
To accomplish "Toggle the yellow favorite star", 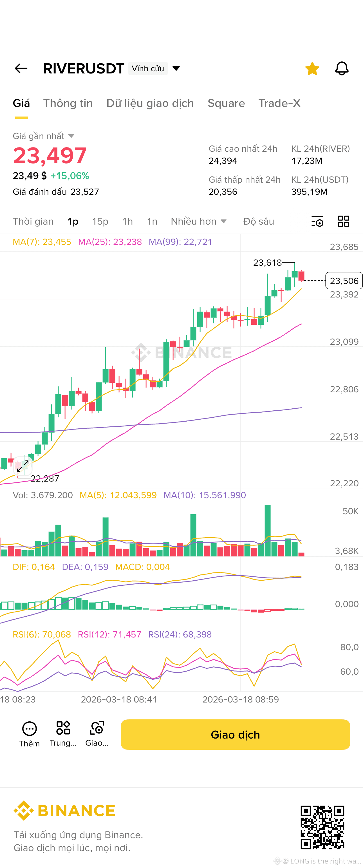I will [x=312, y=68].
